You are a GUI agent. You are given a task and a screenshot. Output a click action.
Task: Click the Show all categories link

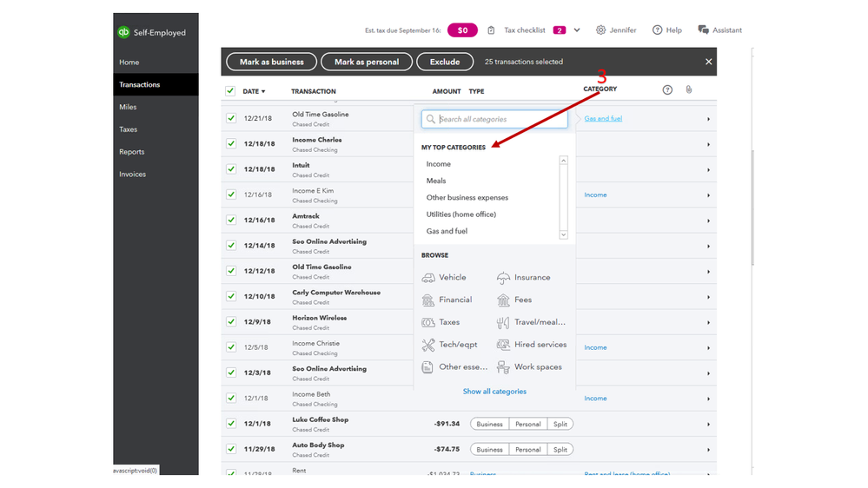point(494,392)
